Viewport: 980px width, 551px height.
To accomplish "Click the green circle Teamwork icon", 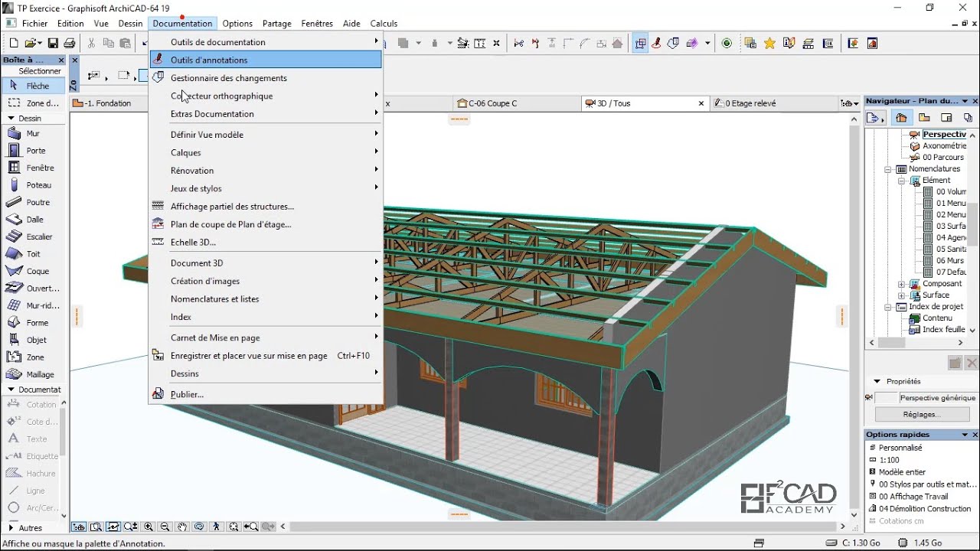I will pos(727,44).
